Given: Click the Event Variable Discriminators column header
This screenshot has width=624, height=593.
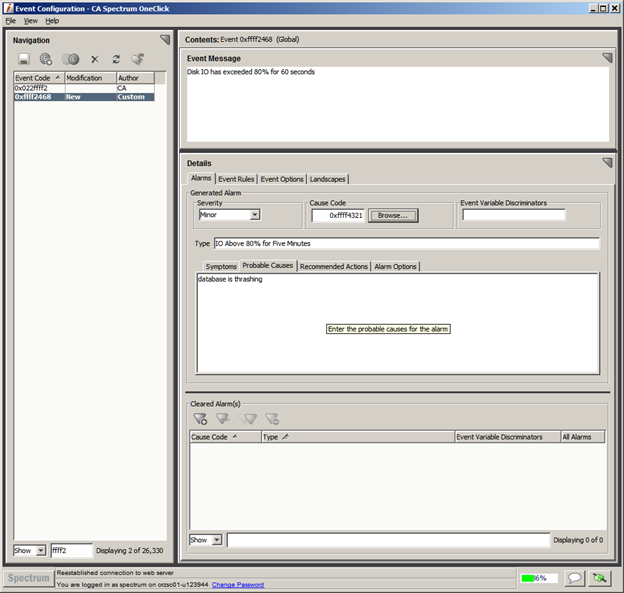Looking at the screenshot, I should pyautogui.click(x=507, y=437).
